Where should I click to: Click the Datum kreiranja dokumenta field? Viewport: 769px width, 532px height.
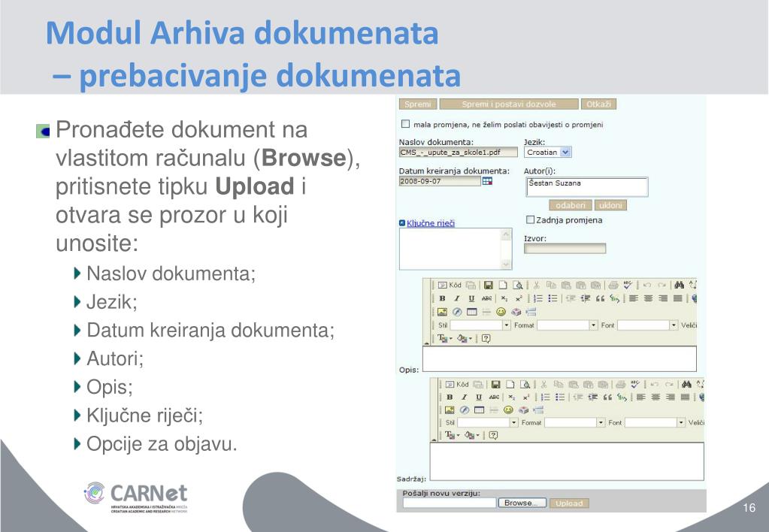tap(440, 181)
